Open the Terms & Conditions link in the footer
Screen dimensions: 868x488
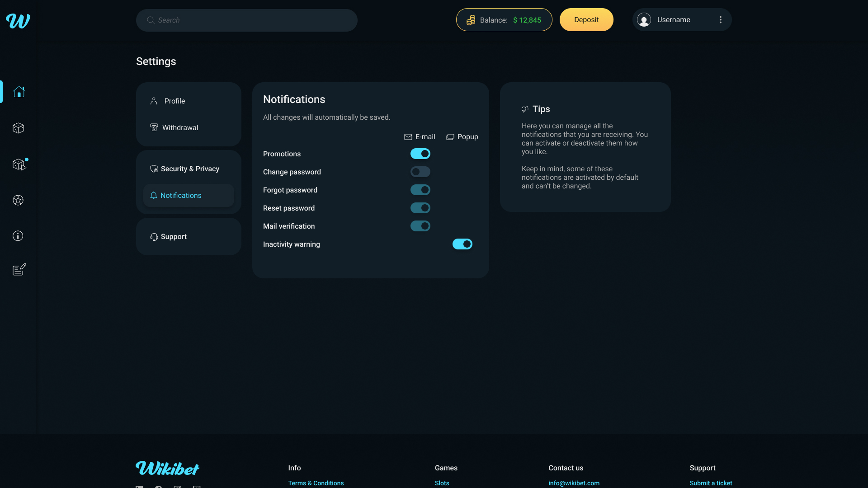click(x=316, y=483)
